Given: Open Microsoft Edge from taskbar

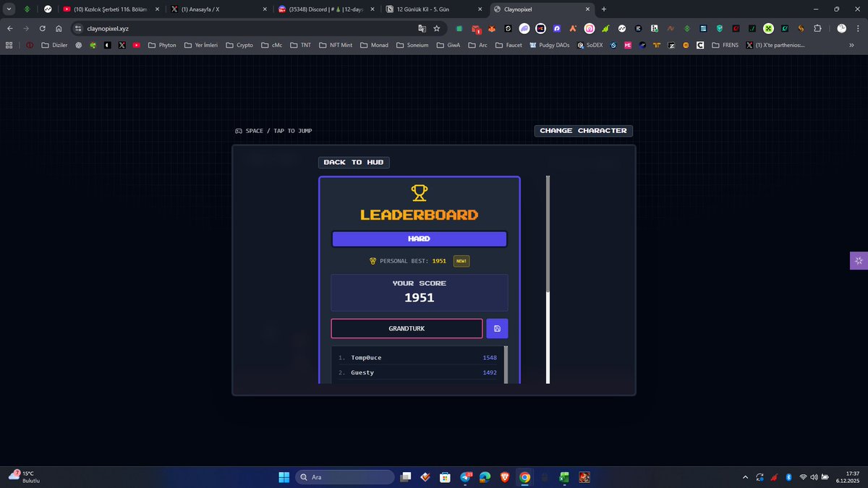Looking at the screenshot, I should click(485, 477).
